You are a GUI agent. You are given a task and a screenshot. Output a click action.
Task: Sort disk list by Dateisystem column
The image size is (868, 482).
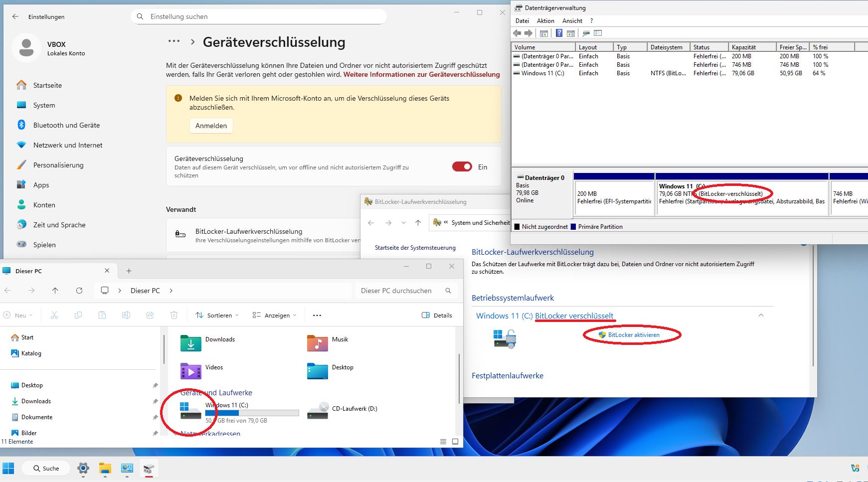tap(669, 47)
